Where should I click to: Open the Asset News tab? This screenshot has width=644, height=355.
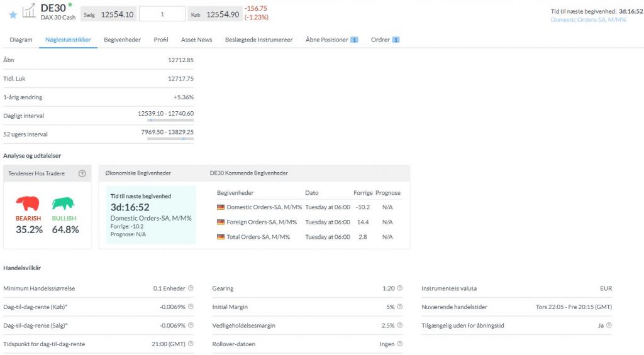[x=196, y=40]
